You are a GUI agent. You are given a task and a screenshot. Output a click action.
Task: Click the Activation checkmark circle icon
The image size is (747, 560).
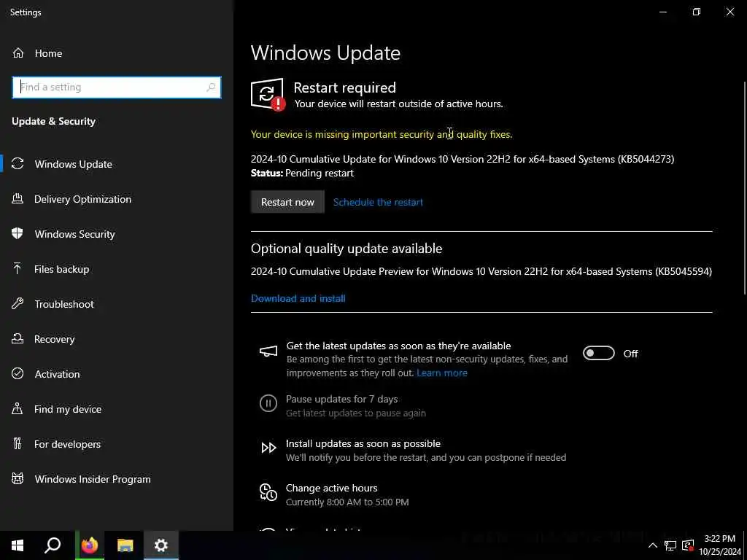click(x=18, y=374)
